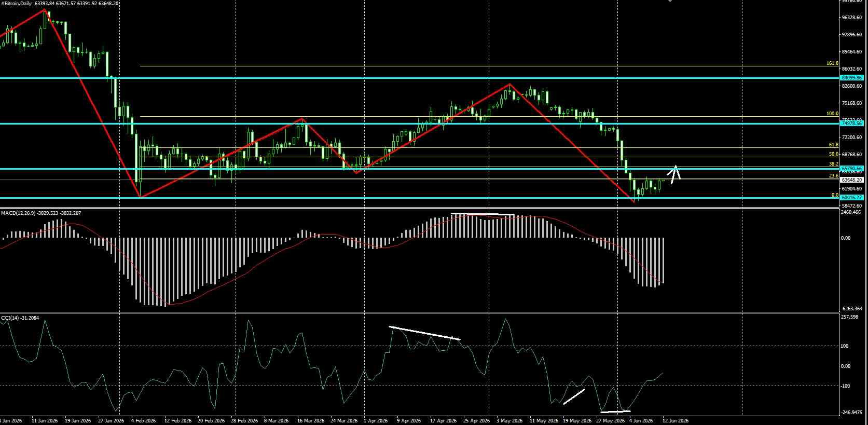The image size is (868, 425).
Task: Select the 61.8 Fibonacci level label
Action: point(834,145)
